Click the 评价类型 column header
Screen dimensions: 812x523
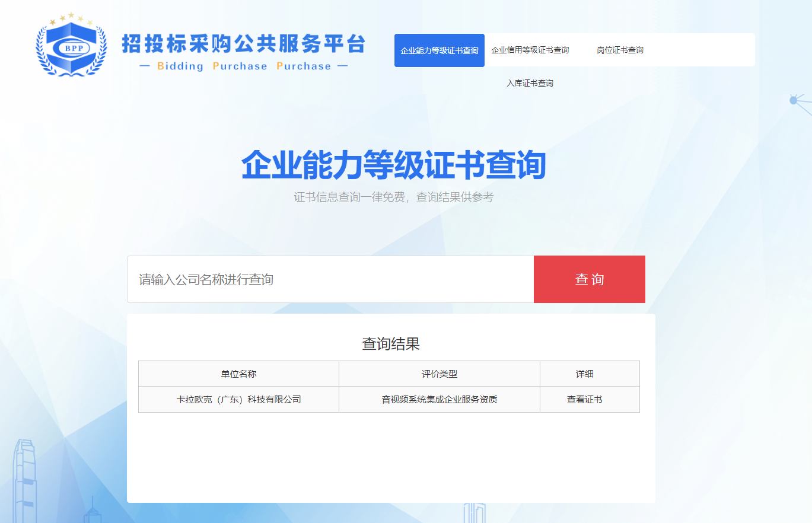440,374
